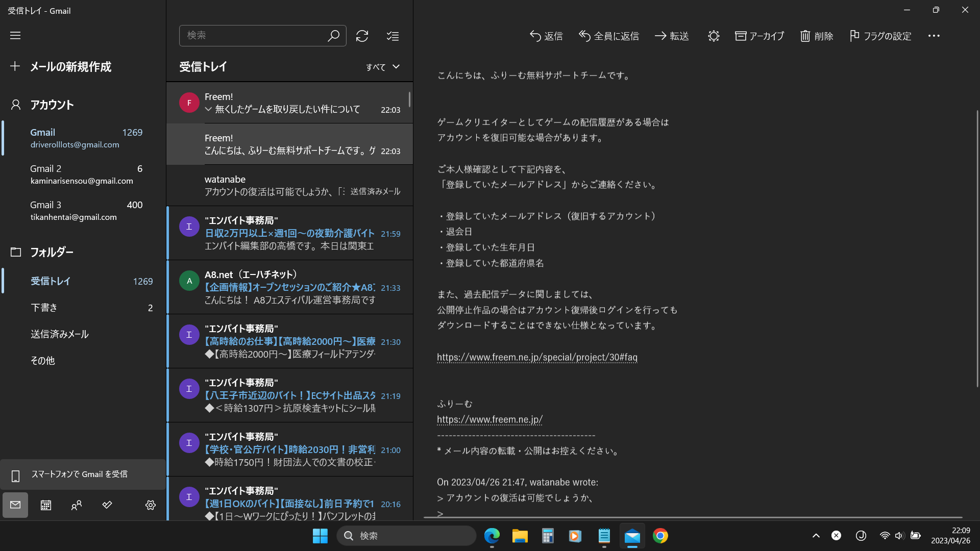Sync this view with the refresh icon
This screenshot has width=980, height=551.
point(362,36)
